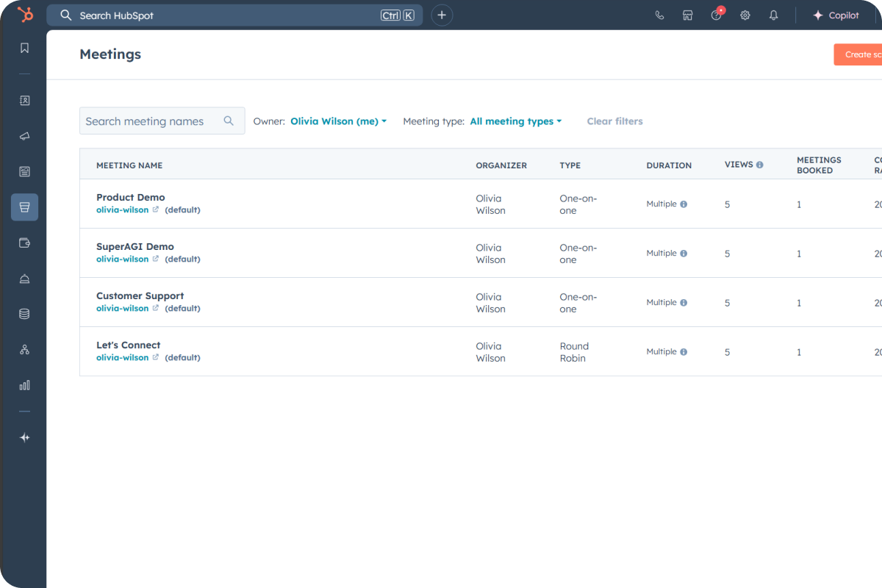Click the VIEWS column header

pyautogui.click(x=739, y=165)
